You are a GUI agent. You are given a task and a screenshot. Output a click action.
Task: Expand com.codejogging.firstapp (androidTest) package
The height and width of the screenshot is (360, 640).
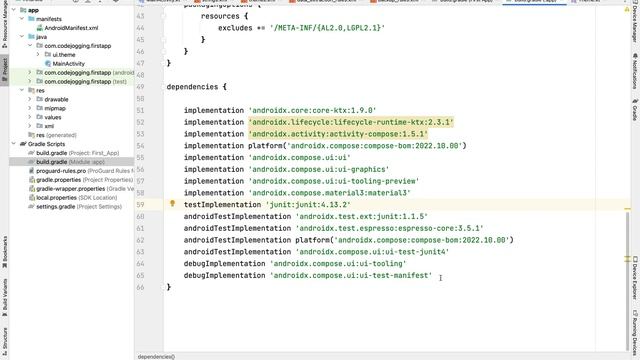coord(30,72)
